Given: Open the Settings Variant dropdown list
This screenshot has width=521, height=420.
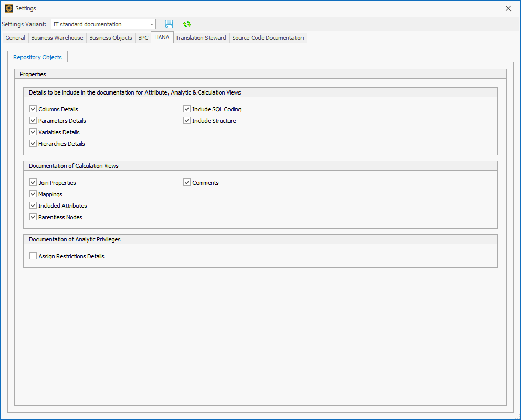Looking at the screenshot, I should click(152, 24).
